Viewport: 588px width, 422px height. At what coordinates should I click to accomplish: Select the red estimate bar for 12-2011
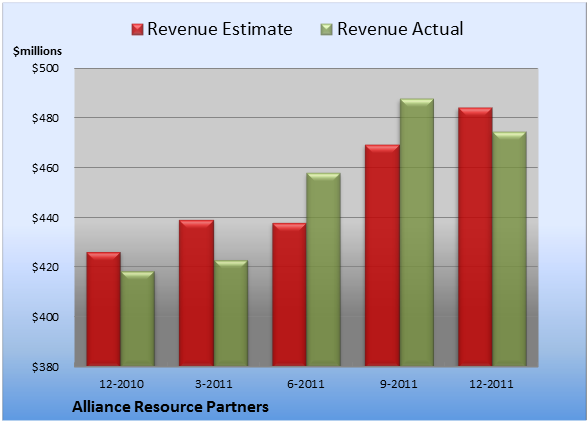coord(475,237)
